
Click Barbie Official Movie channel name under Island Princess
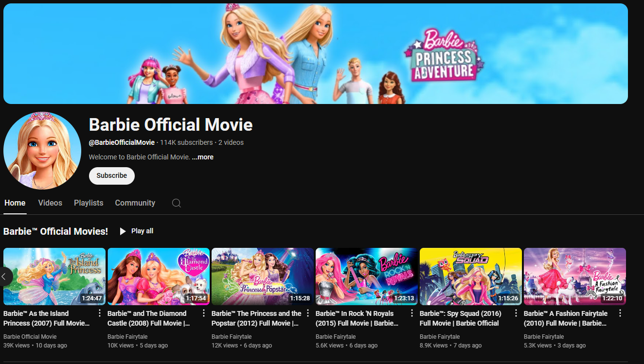click(x=30, y=336)
